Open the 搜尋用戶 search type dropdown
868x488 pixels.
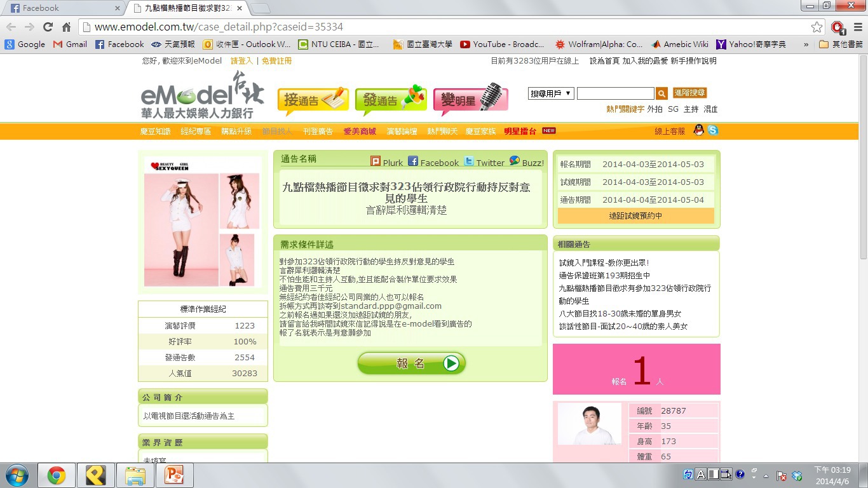551,93
